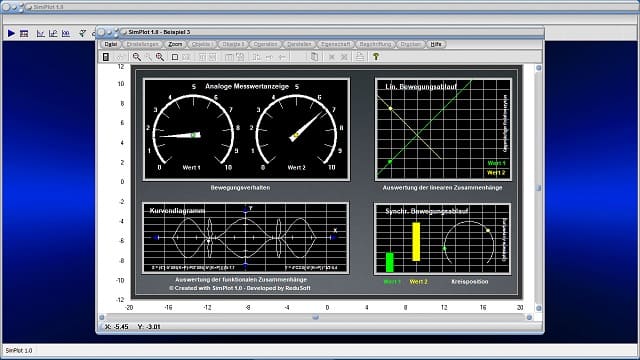Click the horizontal scrollbar left arrow
640x360 pixels.
click(x=102, y=317)
